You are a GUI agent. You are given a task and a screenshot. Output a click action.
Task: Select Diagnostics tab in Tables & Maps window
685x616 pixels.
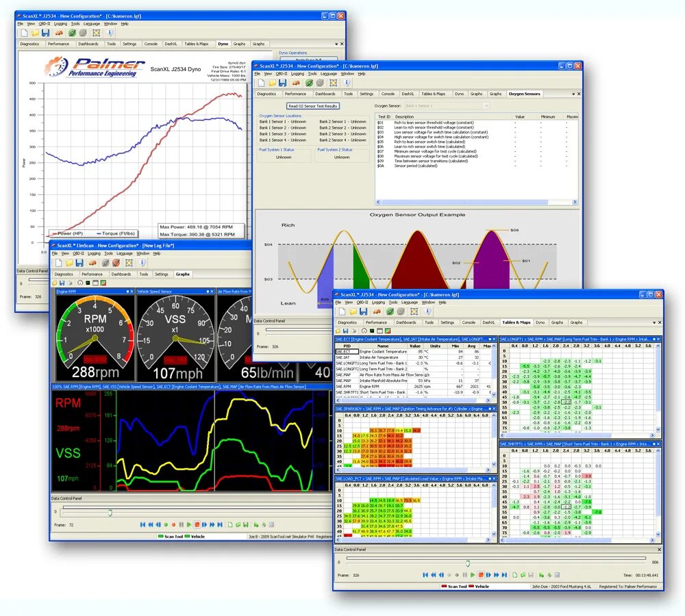(347, 322)
